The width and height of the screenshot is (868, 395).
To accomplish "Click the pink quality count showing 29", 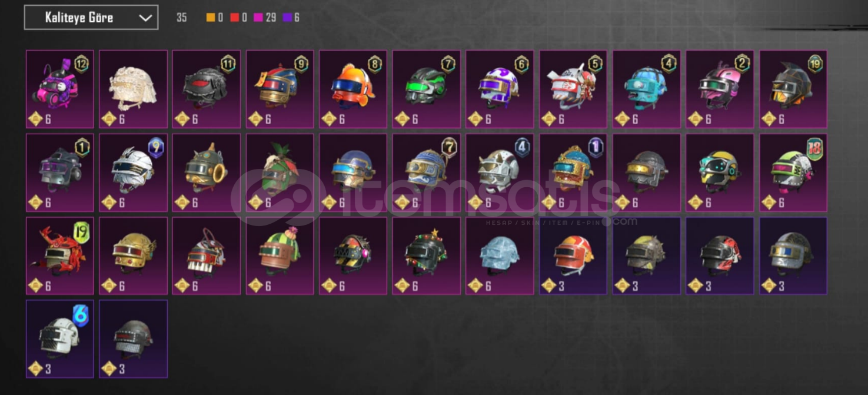I will point(265,18).
